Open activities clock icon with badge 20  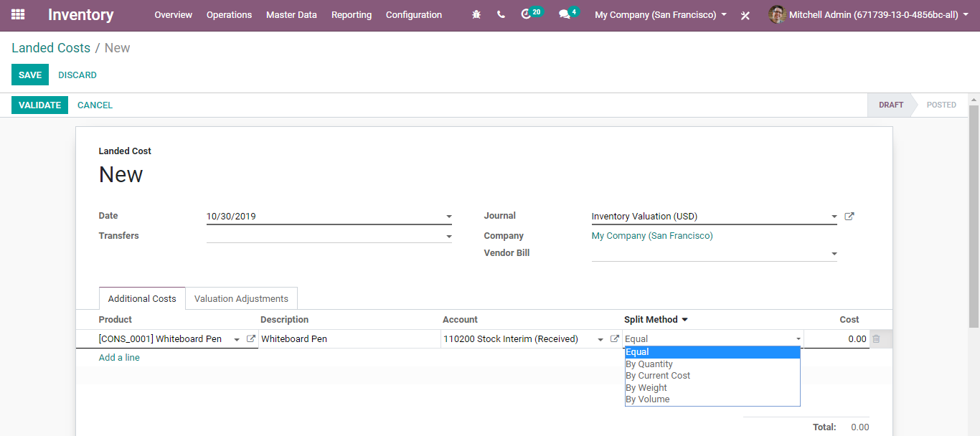pyautogui.click(x=531, y=14)
